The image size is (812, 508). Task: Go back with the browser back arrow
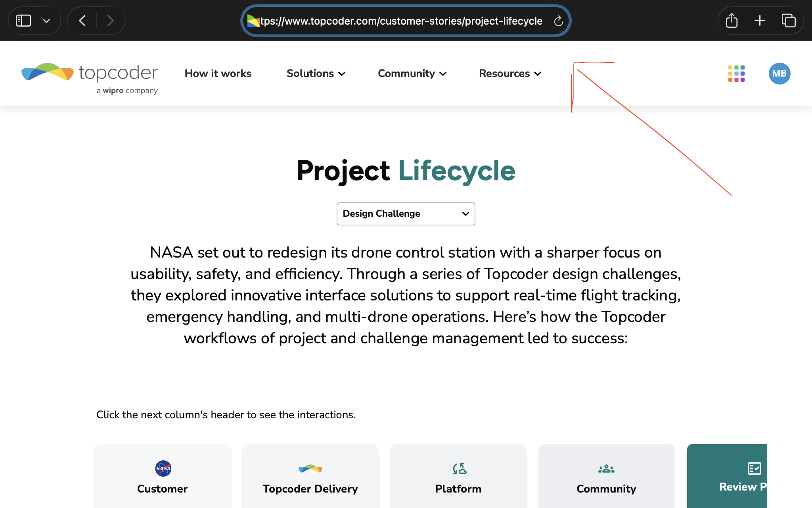click(82, 21)
